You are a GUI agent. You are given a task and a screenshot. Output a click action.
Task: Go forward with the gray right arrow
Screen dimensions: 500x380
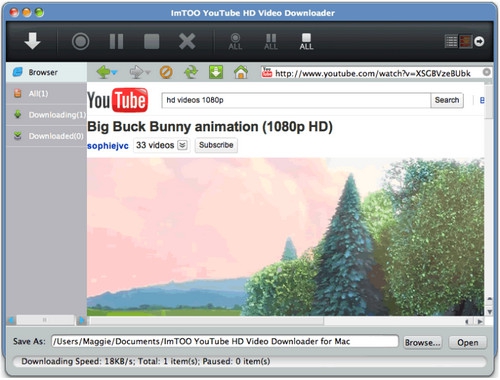coord(136,72)
